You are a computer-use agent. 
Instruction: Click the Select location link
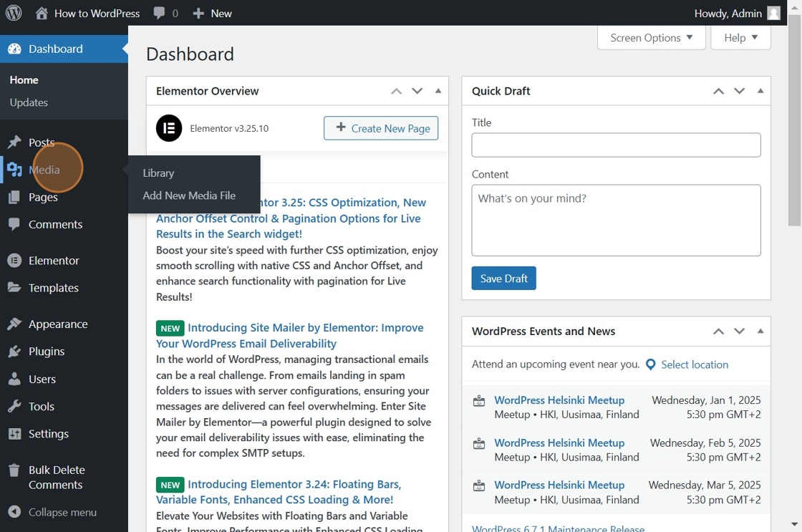[x=694, y=364]
